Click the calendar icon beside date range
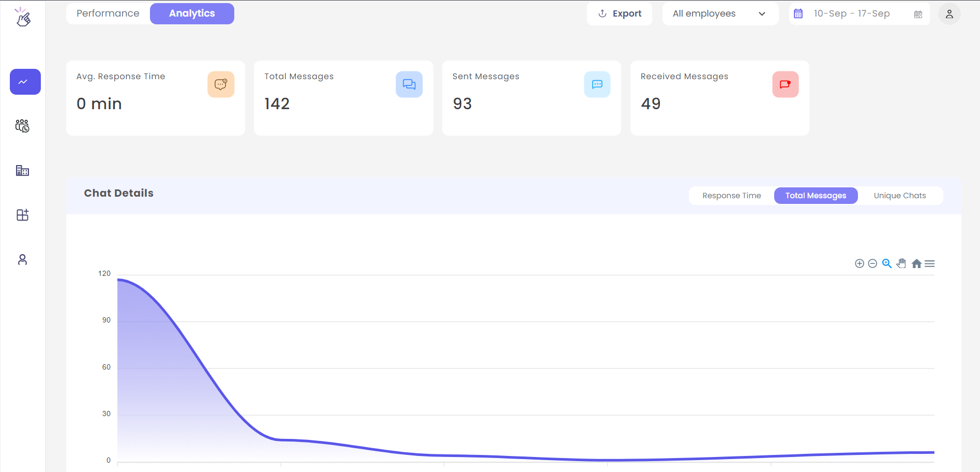 [x=798, y=14]
